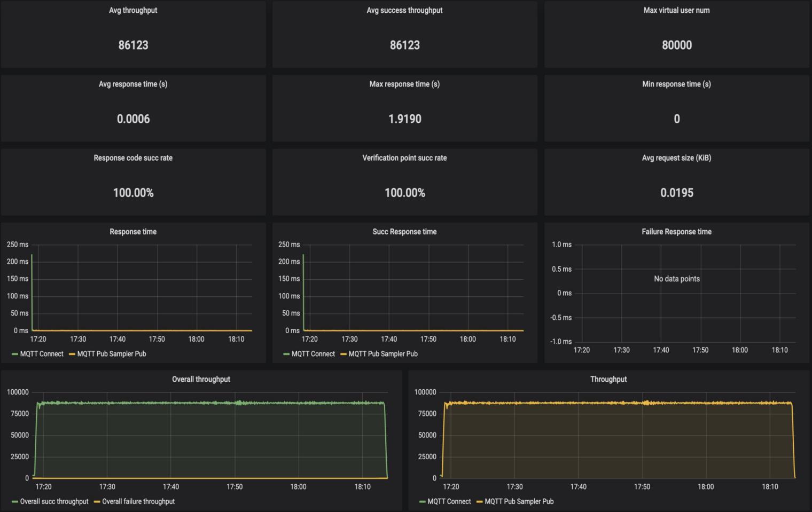Open the Failure Response time graph title
812x512 pixels.
pyautogui.click(x=676, y=232)
